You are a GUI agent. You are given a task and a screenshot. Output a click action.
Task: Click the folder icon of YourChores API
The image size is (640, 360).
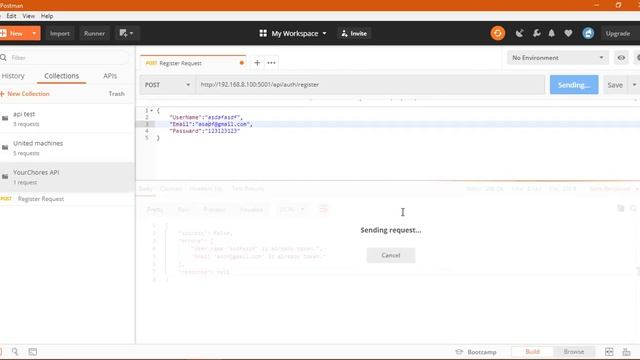pyautogui.click(x=5, y=176)
